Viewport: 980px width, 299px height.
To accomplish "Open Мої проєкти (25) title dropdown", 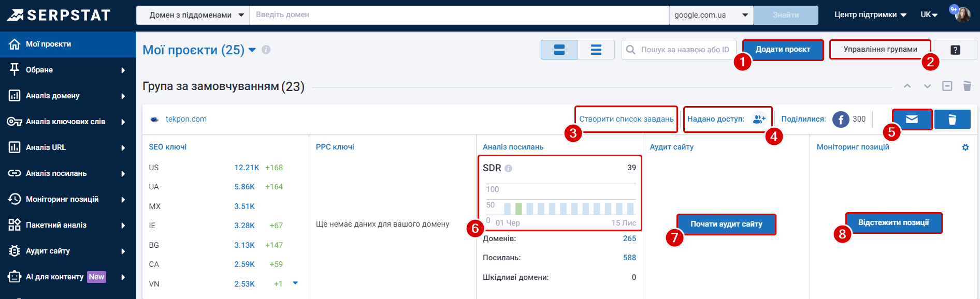I will 199,50.
